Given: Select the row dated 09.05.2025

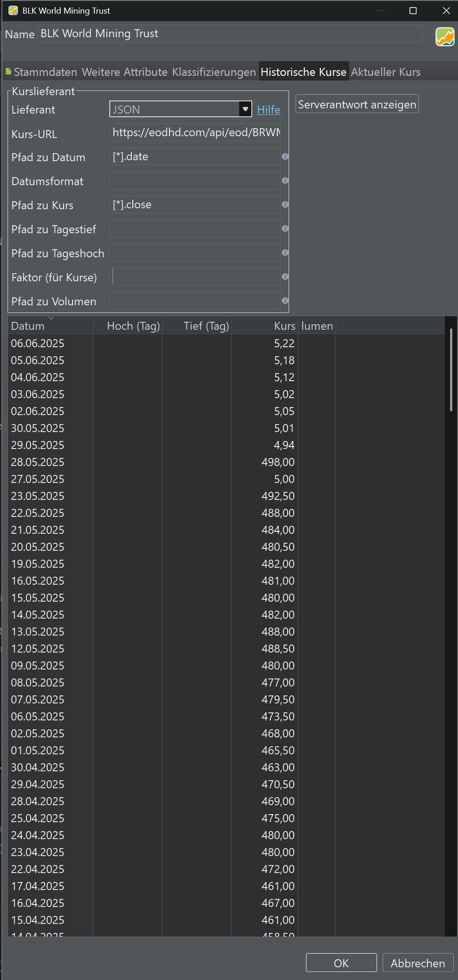Looking at the screenshot, I should 226,666.
